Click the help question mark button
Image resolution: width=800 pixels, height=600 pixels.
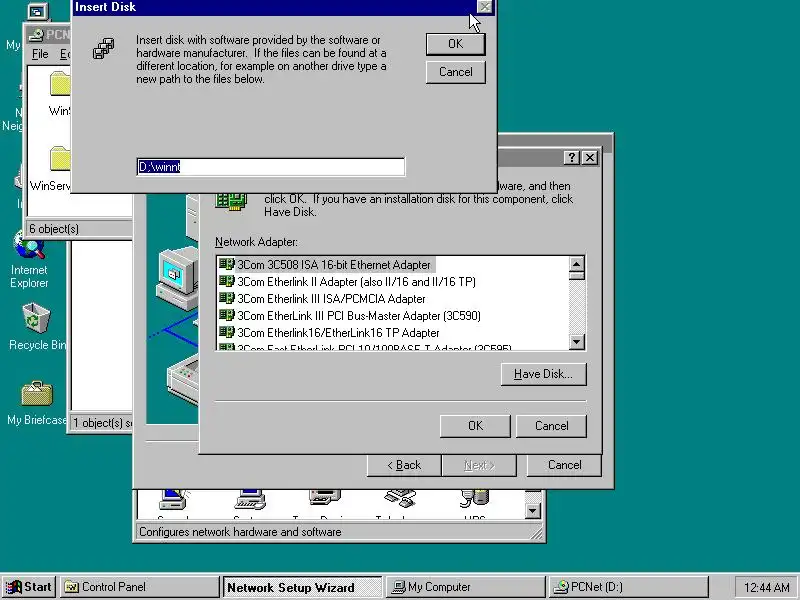click(571, 158)
